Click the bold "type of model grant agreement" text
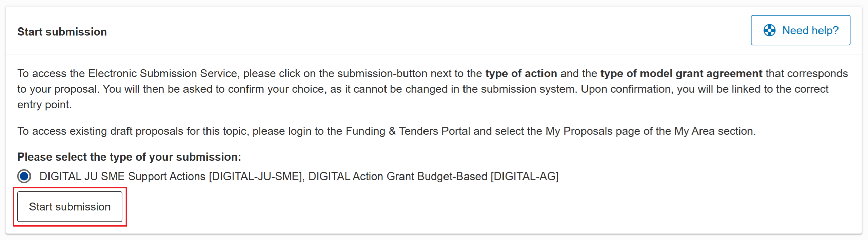Image resolution: width=868 pixels, height=240 pixels. tap(681, 73)
